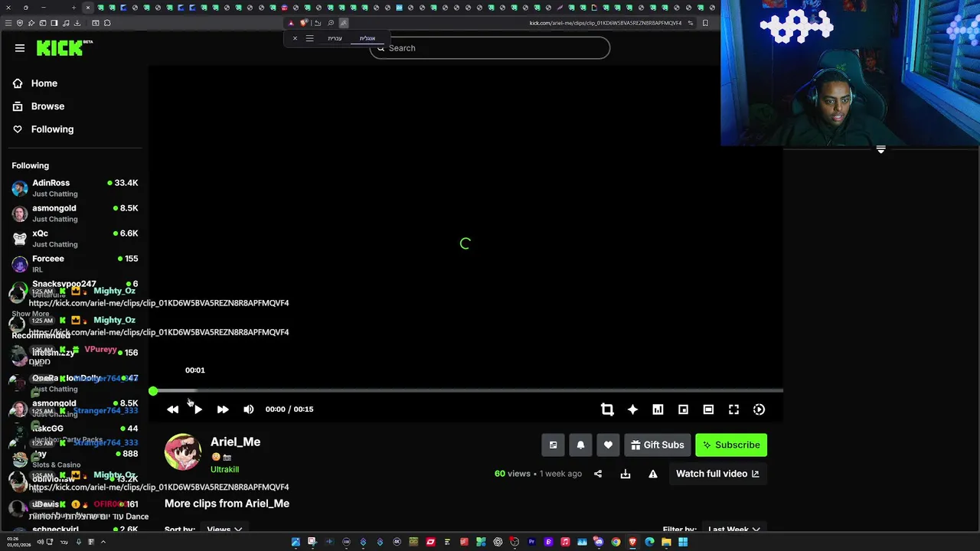Click the Brave shields icon in toolbar

[x=304, y=23]
